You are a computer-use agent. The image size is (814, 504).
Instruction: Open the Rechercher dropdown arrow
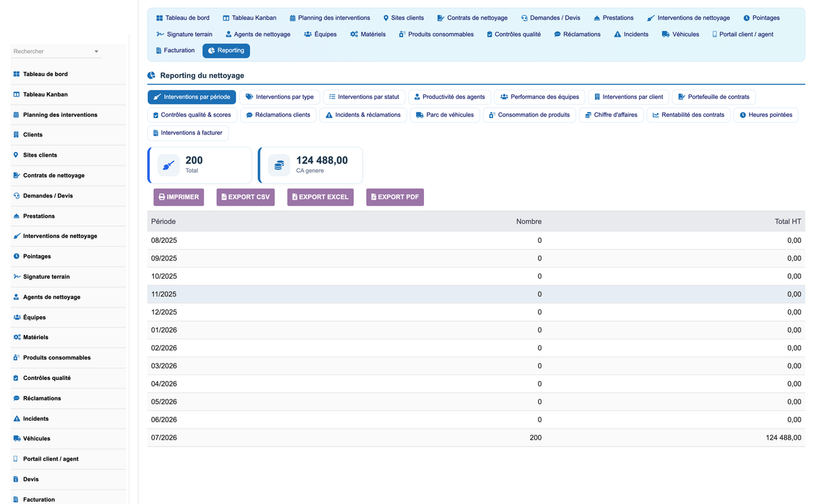pyautogui.click(x=96, y=52)
